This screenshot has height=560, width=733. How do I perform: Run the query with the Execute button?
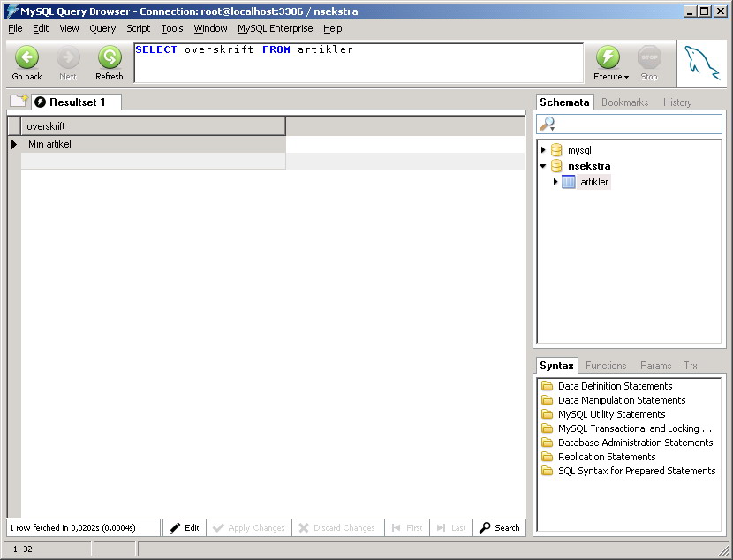click(x=608, y=58)
